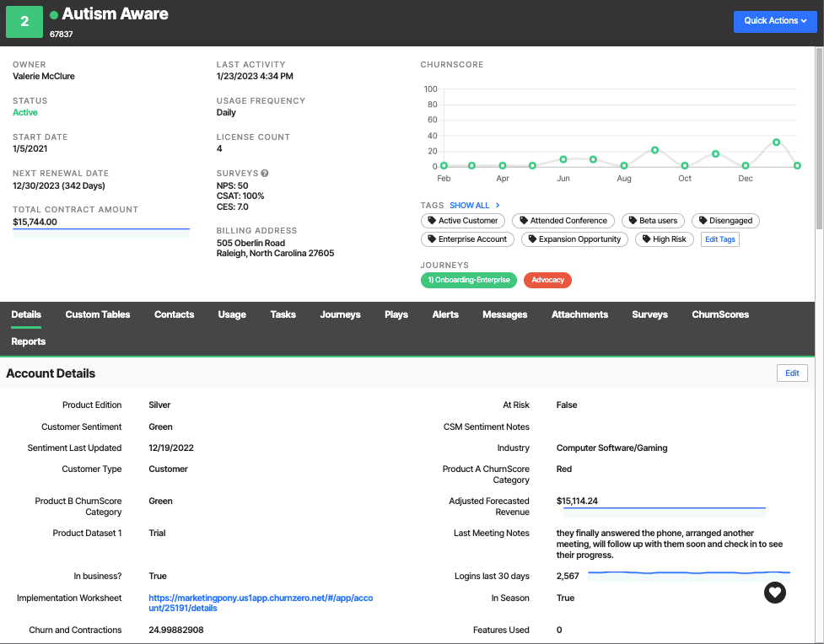Viewport: 824px width, 644px height.
Task: Click the black heart floating button
Action: coord(774,593)
